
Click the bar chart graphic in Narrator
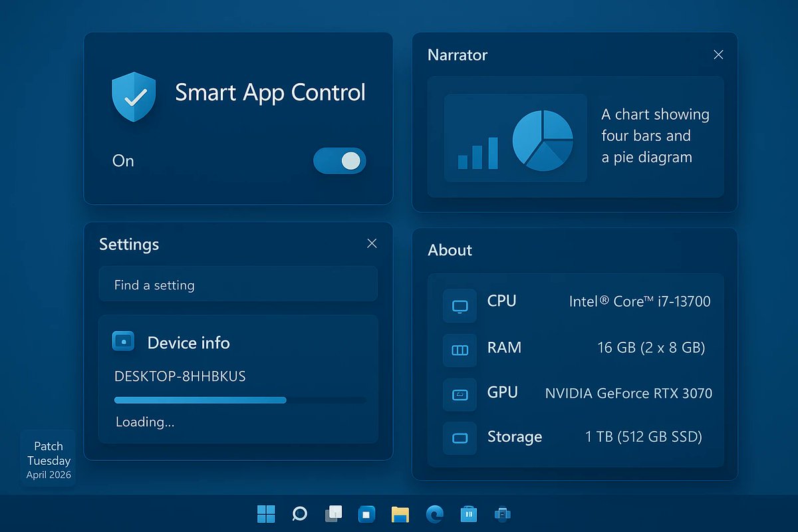478,152
